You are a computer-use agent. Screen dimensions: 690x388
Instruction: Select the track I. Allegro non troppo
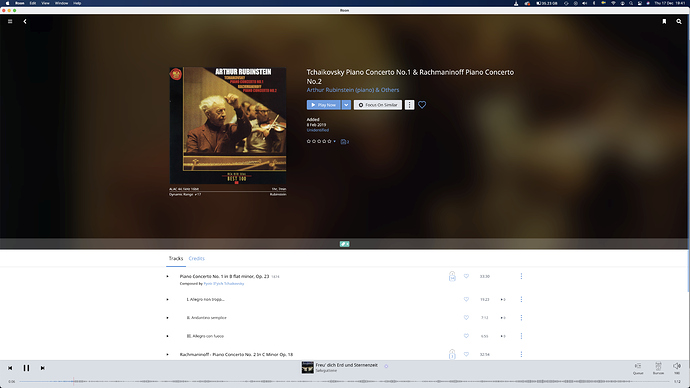pos(206,299)
